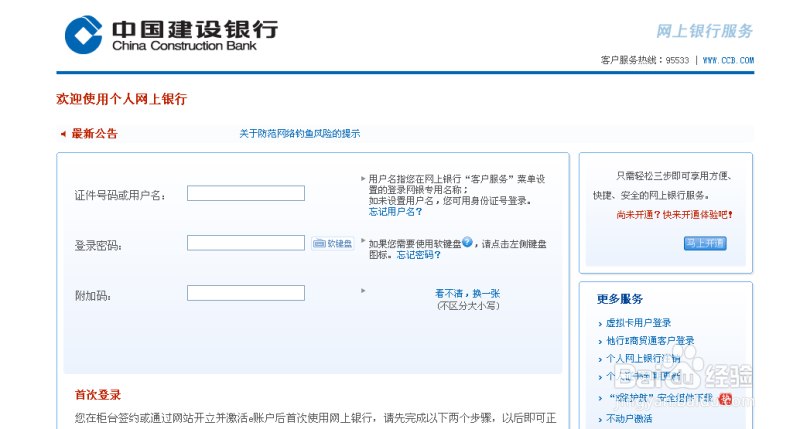Click the 尚未开通?快来开通体验吧! red text

click(674, 215)
